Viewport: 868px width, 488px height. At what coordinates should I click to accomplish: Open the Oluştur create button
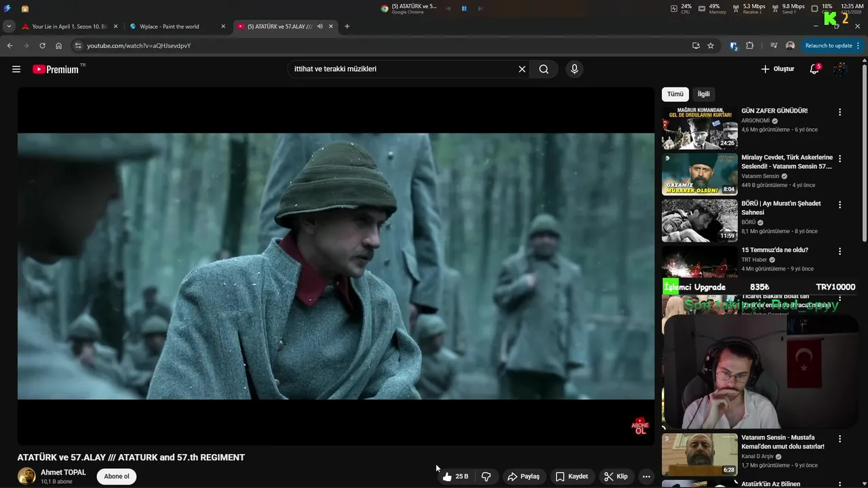777,69
